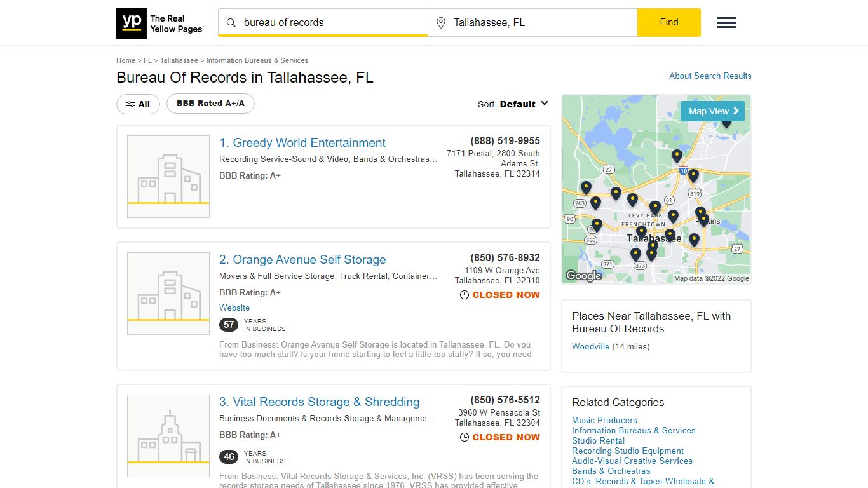
Task: Open the Sort Default dropdown
Action: pos(513,104)
